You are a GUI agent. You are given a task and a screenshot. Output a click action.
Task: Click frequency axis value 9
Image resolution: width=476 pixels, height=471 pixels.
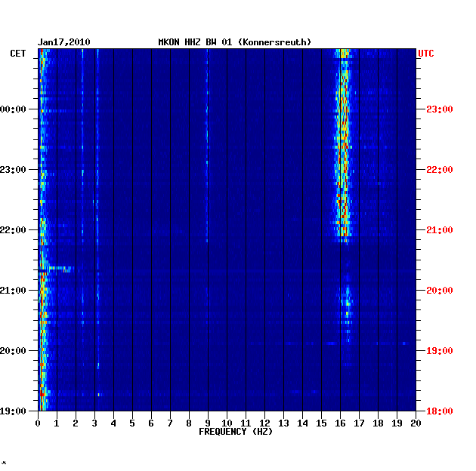[x=208, y=423]
